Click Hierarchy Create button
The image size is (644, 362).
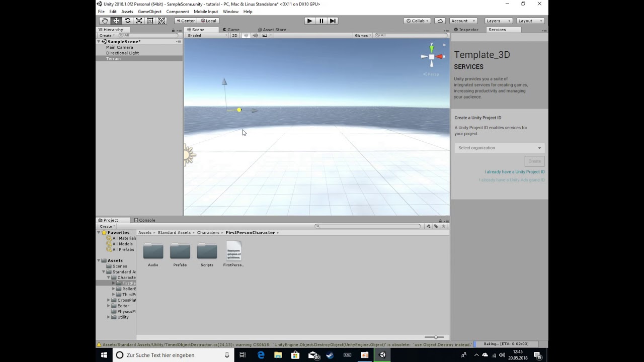click(x=107, y=36)
